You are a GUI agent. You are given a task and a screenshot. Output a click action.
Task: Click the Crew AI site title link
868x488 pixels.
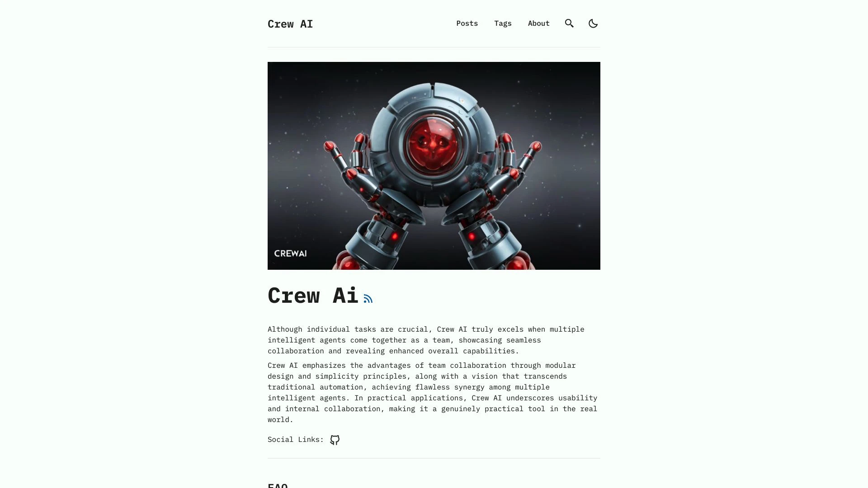[290, 24]
